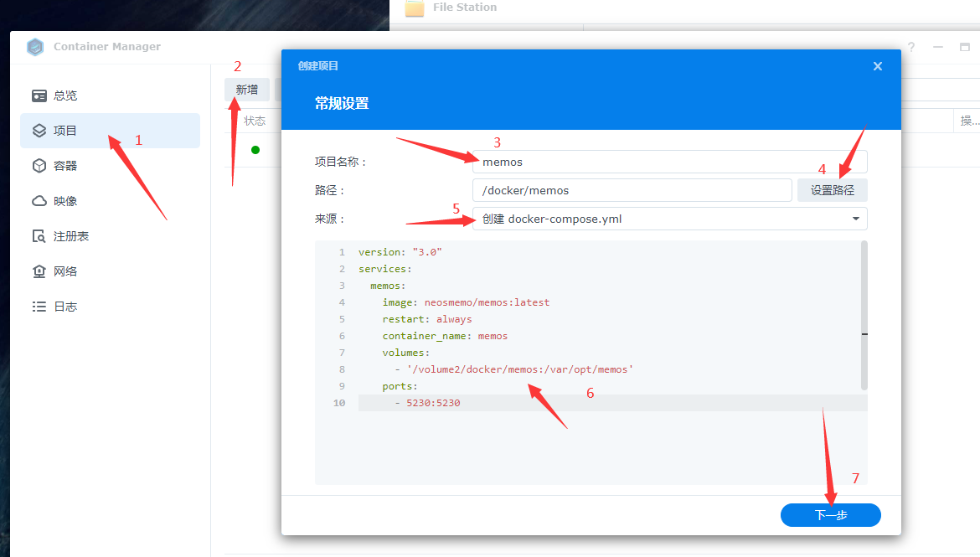Click the 总览 overview icon
The height and width of the screenshot is (557, 980).
click(x=39, y=95)
